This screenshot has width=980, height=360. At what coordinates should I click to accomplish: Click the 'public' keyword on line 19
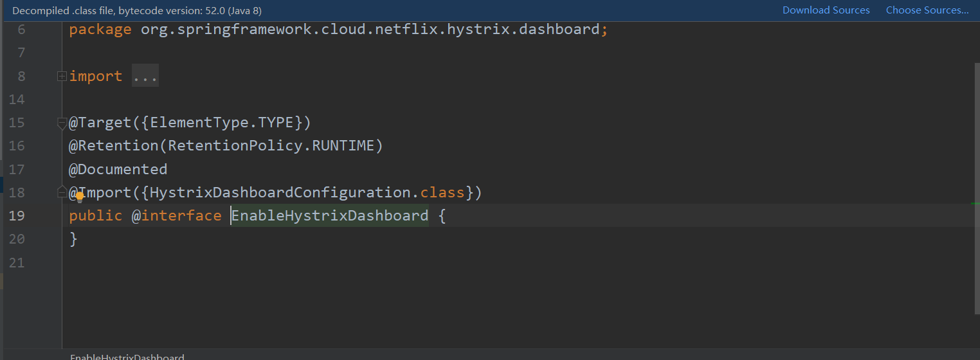[96, 215]
